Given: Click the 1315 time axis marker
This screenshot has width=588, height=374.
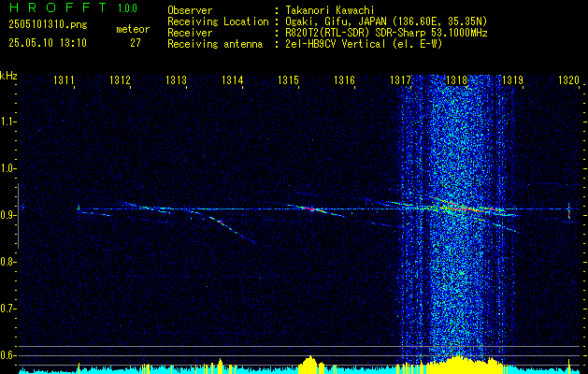Looking at the screenshot, I should click(288, 79).
